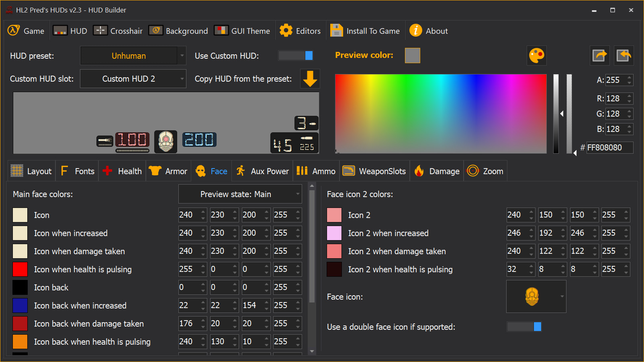Disable double face icon if supported
644x362 pixels.
(524, 327)
